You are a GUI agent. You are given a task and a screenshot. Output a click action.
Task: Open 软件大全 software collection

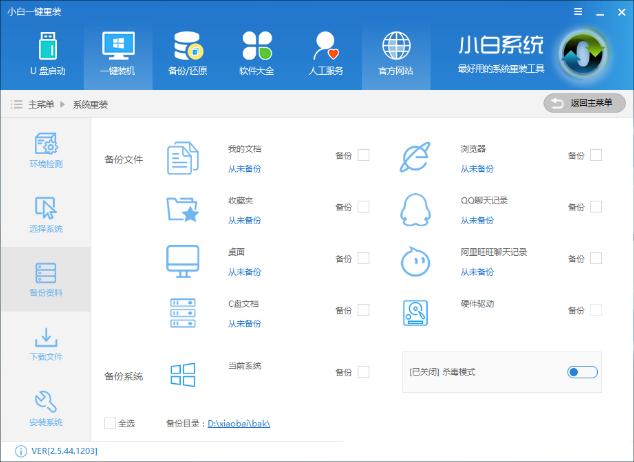[x=257, y=54]
